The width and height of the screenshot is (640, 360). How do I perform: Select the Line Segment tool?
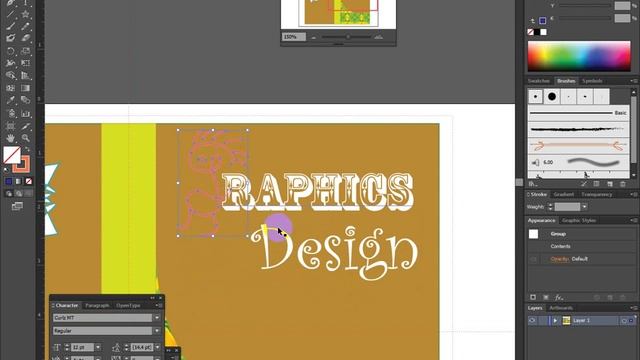(x=11, y=14)
